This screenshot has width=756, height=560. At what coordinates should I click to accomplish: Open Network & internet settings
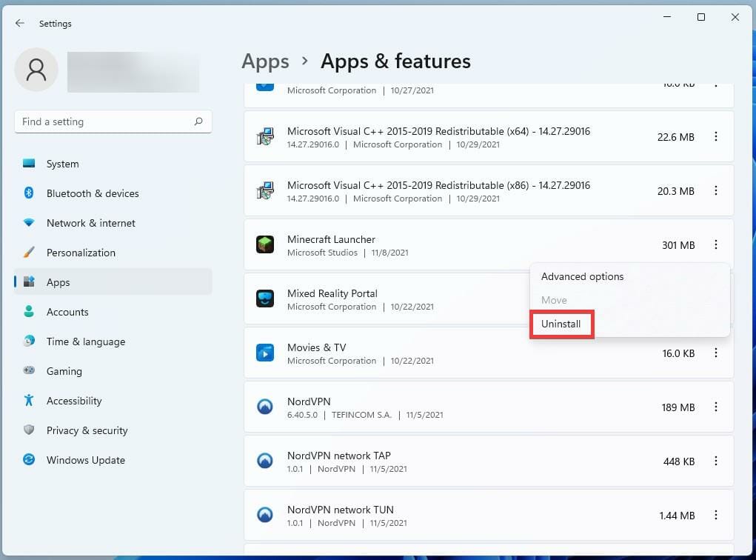[x=113, y=223]
